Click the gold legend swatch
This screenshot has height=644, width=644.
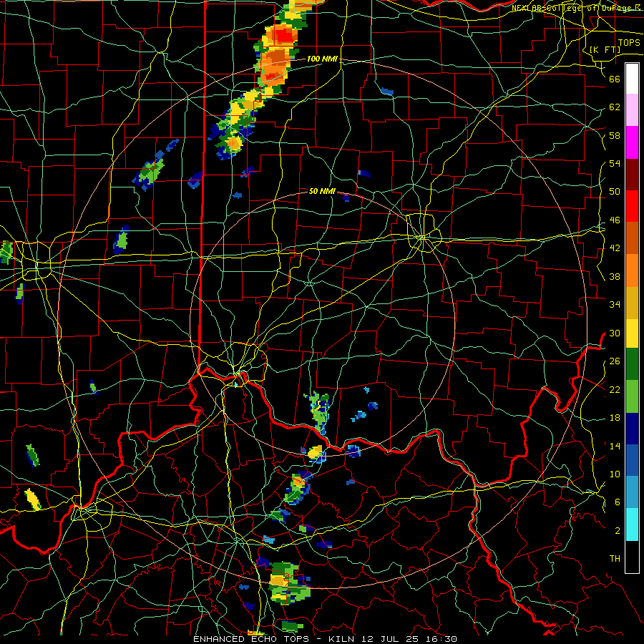[x=632, y=302]
